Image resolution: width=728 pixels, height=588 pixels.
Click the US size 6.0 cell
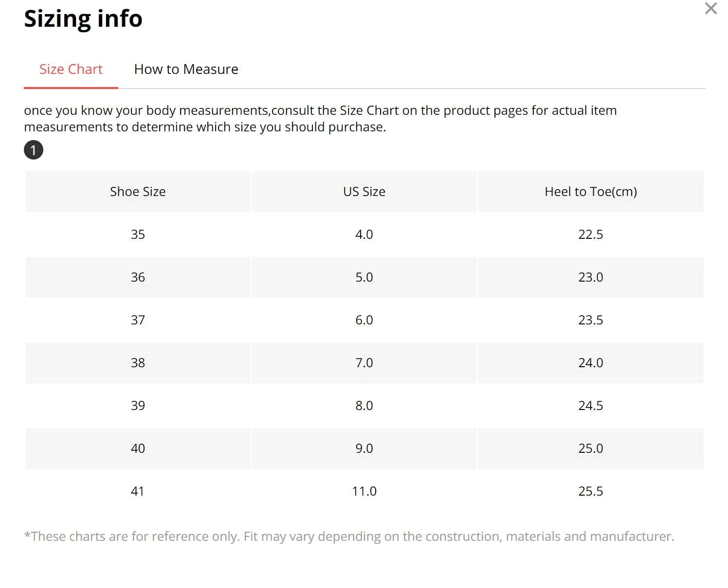[x=364, y=320]
